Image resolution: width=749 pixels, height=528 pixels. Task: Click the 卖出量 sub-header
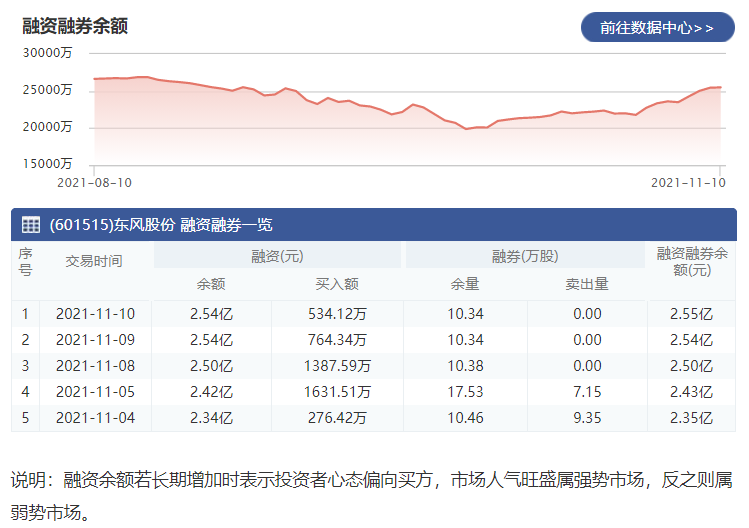coord(587,284)
